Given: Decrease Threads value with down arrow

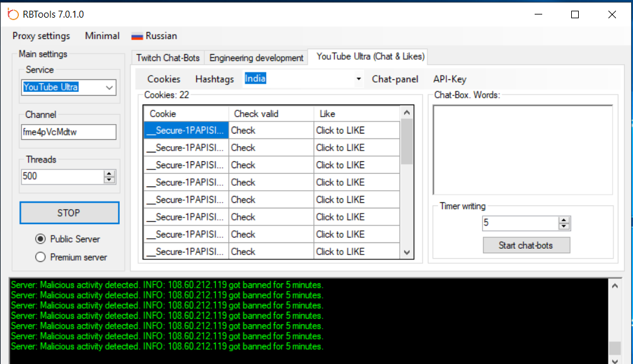Looking at the screenshot, I should [x=110, y=180].
